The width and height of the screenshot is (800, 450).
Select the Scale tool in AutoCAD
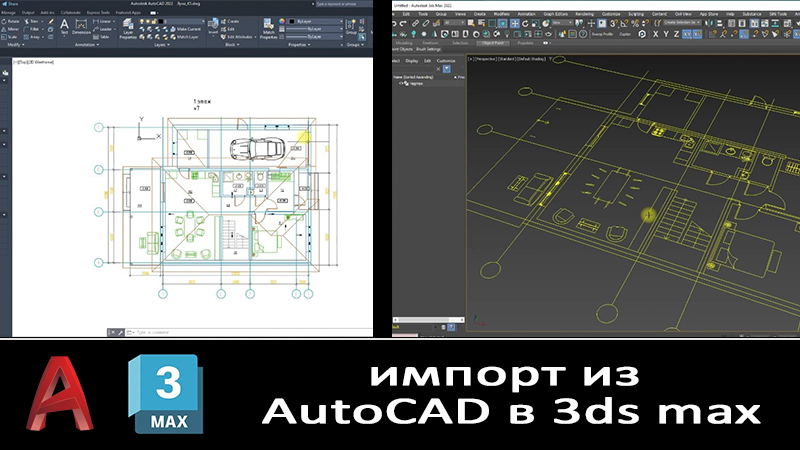coord(10,37)
